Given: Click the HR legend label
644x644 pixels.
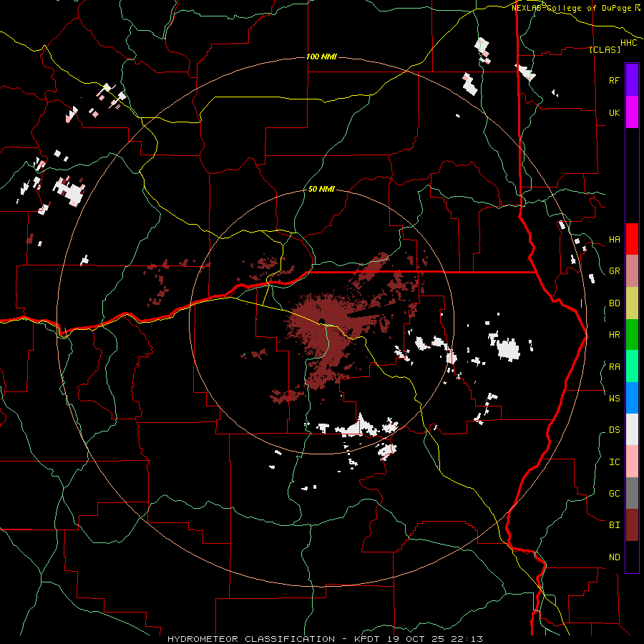Looking at the screenshot, I should (614, 335).
